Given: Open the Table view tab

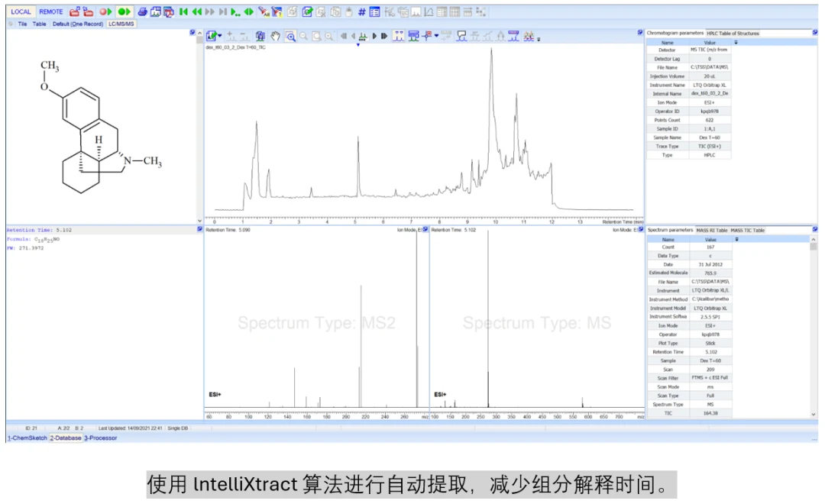Looking at the screenshot, I should 40,24.
